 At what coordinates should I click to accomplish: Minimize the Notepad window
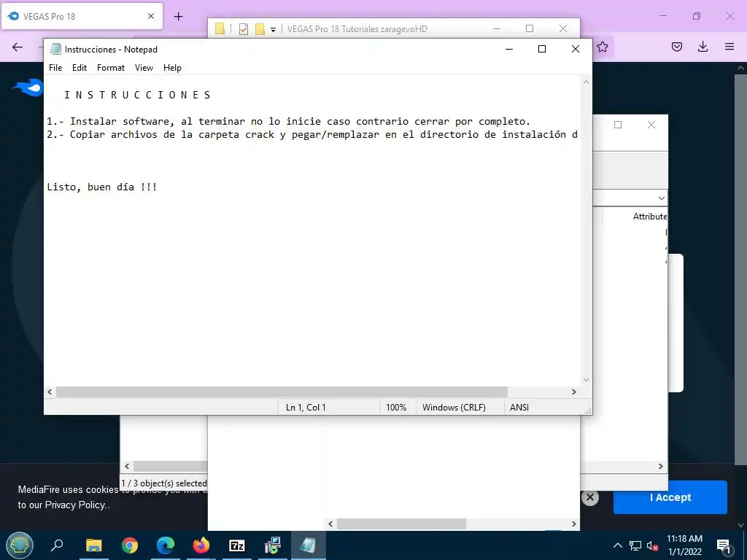tap(508, 49)
